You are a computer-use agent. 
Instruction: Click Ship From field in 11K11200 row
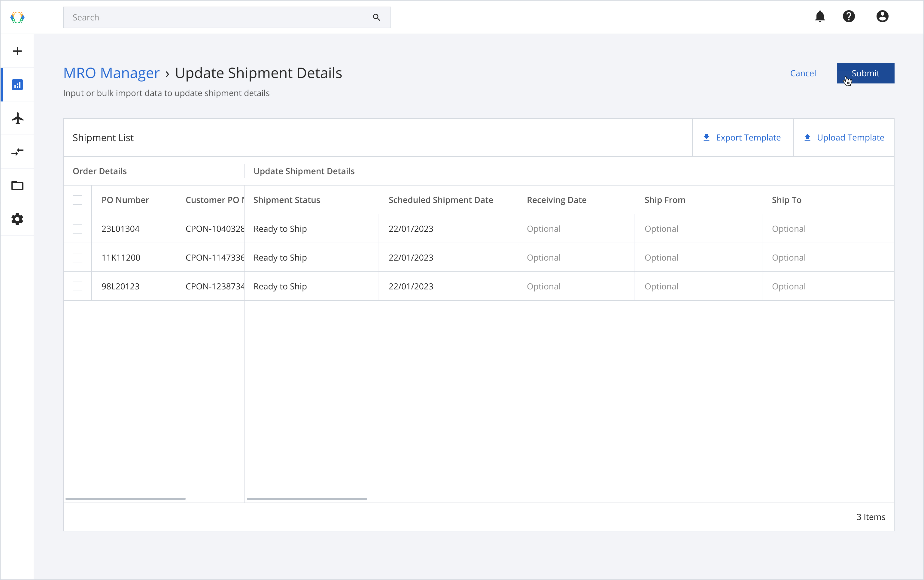tap(698, 257)
